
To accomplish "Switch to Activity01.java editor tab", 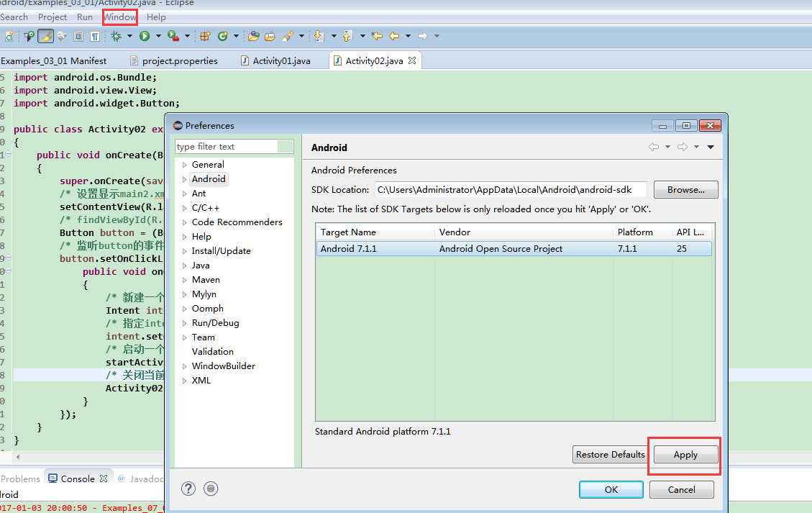I will pyautogui.click(x=276, y=60).
